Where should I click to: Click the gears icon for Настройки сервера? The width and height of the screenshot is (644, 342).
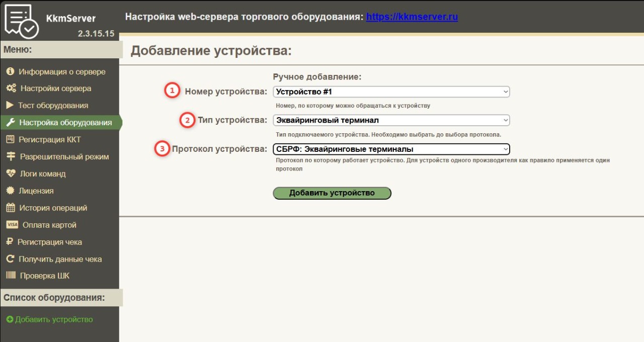pos(11,89)
